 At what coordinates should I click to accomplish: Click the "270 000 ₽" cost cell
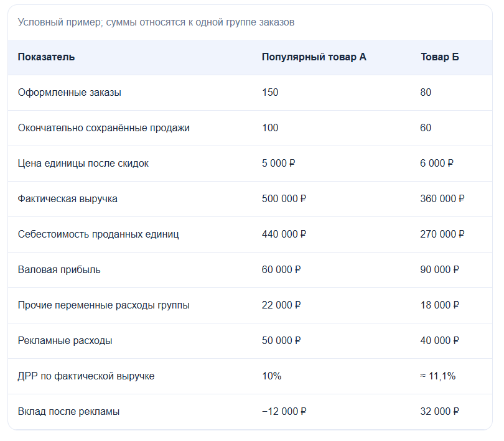coord(442,234)
